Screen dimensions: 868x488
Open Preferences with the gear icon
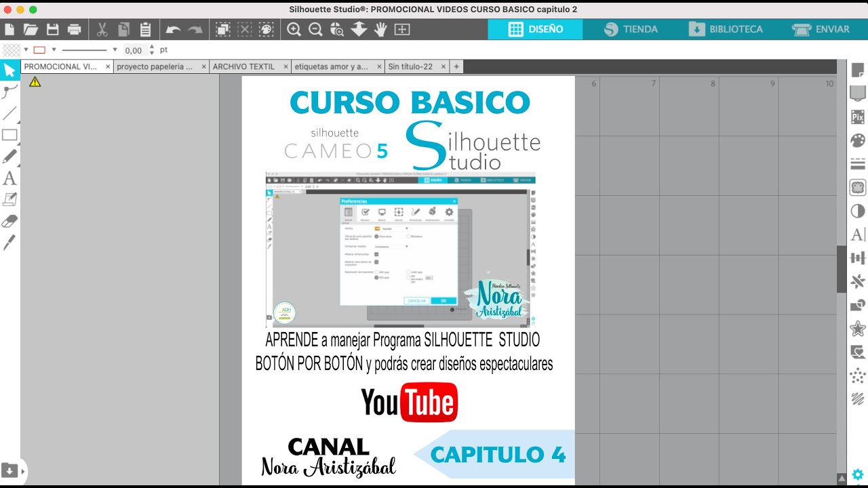(858, 474)
